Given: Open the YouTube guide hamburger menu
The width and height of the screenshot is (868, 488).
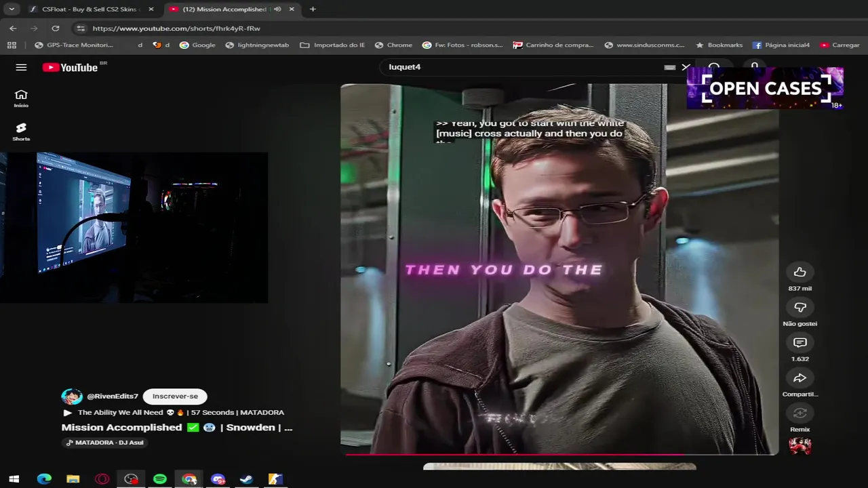Looking at the screenshot, I should [x=21, y=67].
